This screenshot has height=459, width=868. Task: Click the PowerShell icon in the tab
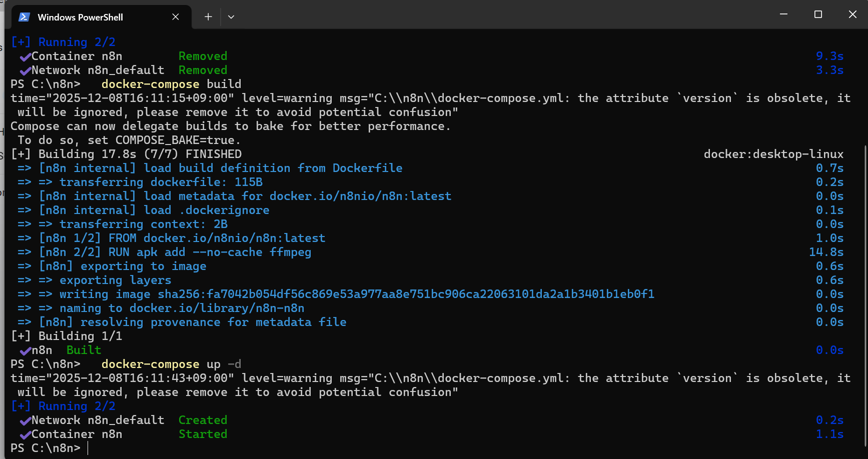[x=24, y=17]
